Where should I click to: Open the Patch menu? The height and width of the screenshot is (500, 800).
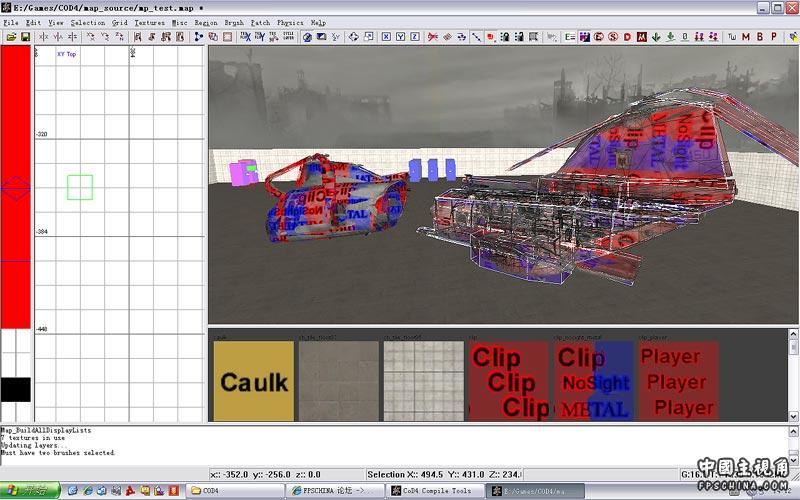[x=260, y=22]
